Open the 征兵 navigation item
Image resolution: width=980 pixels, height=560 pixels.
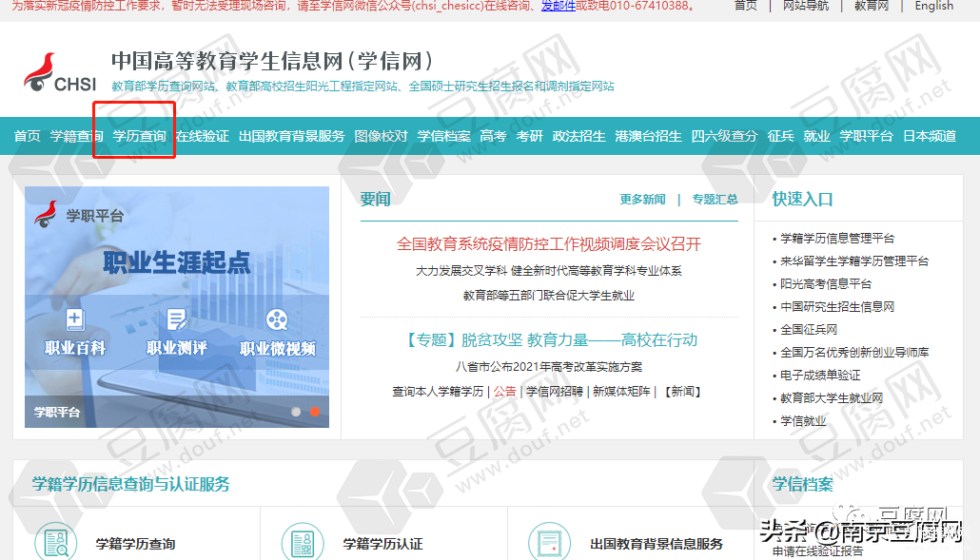point(780,136)
